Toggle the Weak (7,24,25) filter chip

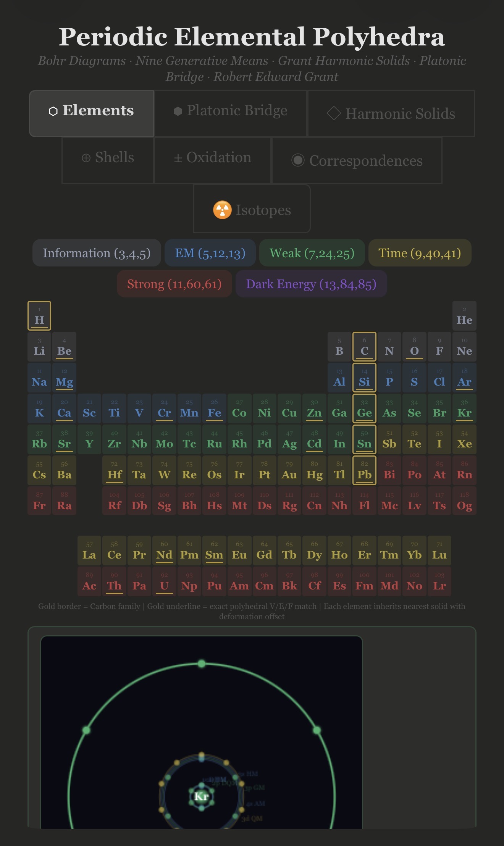click(312, 253)
